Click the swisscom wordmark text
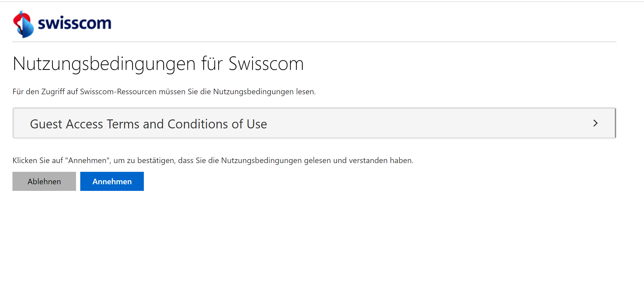This screenshot has height=283, width=644. pyautogui.click(x=74, y=23)
